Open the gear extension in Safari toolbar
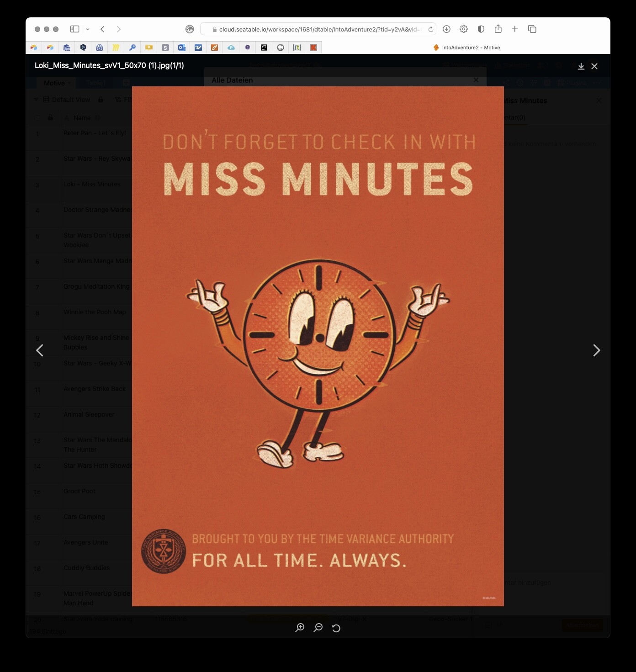The width and height of the screenshot is (636, 672). click(x=464, y=29)
